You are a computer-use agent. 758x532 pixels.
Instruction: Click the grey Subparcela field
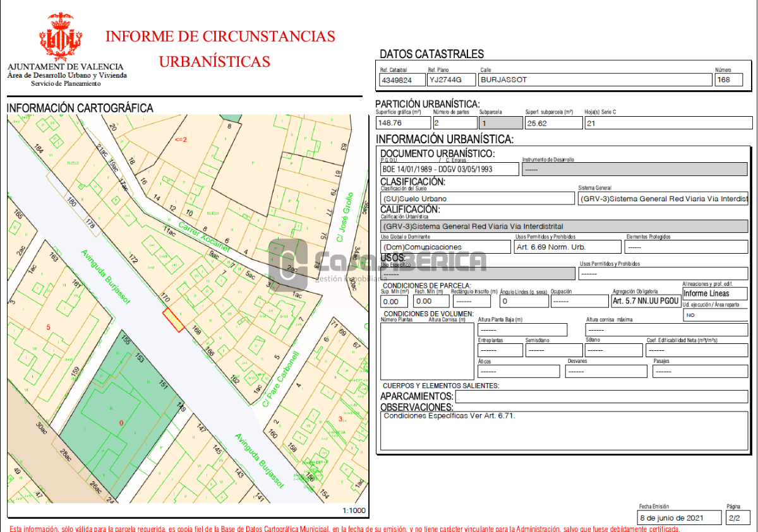[x=500, y=123]
